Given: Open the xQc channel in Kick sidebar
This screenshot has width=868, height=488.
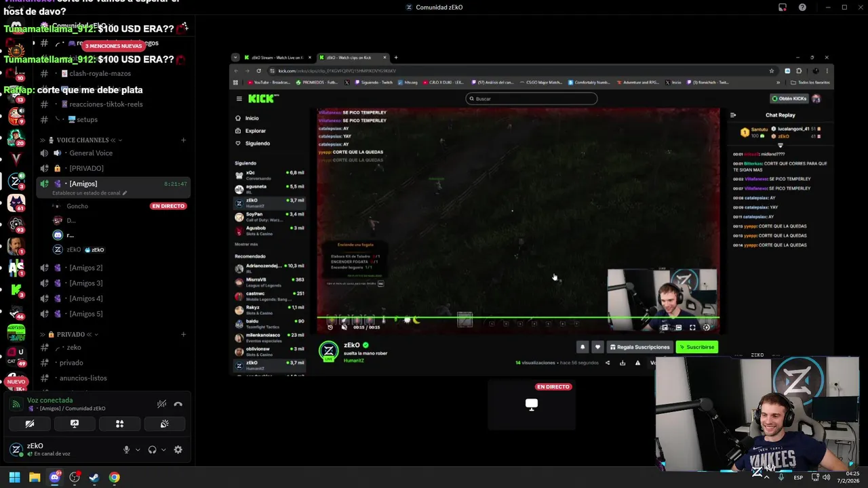Looking at the screenshot, I should 270,175.
